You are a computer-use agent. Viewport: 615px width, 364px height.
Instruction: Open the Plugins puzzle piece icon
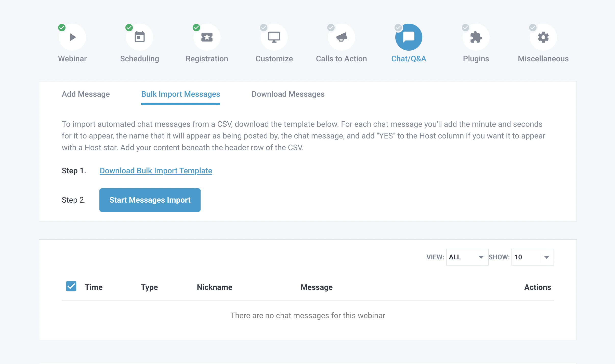click(x=476, y=37)
